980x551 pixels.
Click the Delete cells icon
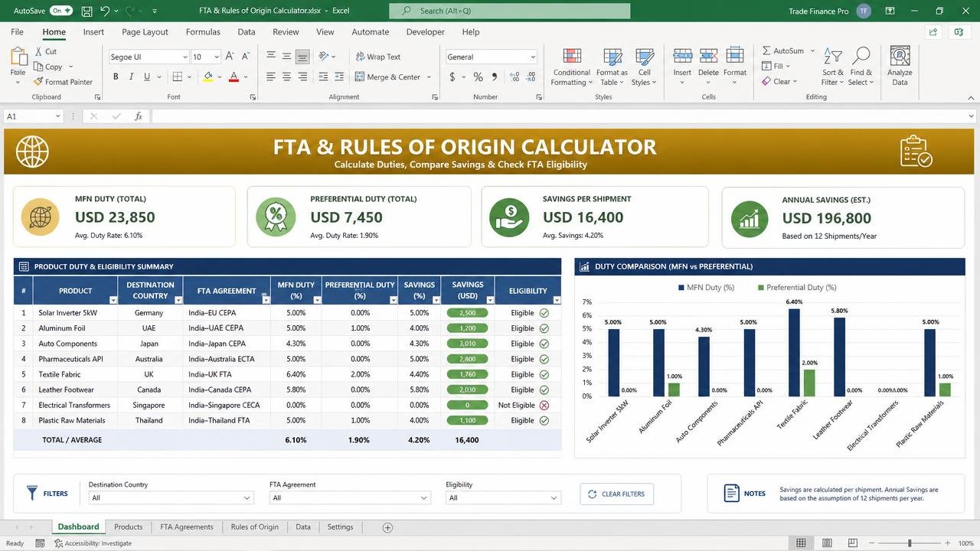click(x=708, y=55)
